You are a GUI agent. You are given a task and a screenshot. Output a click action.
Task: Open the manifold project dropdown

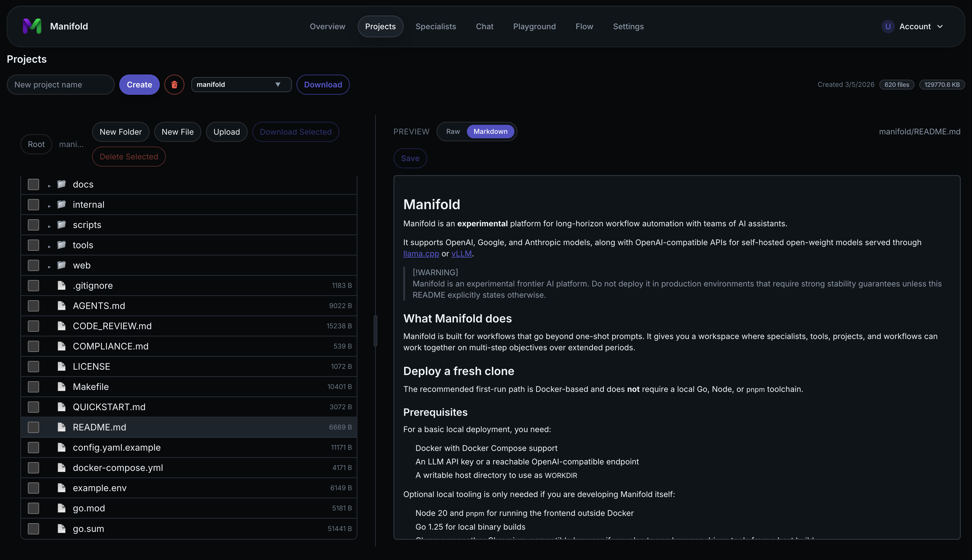241,85
